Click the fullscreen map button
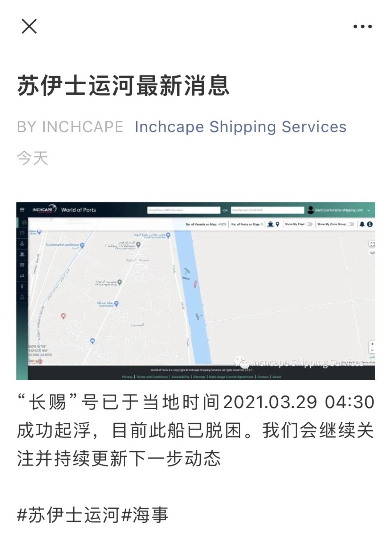Screen dimensions: 392x550 pos(372,244)
